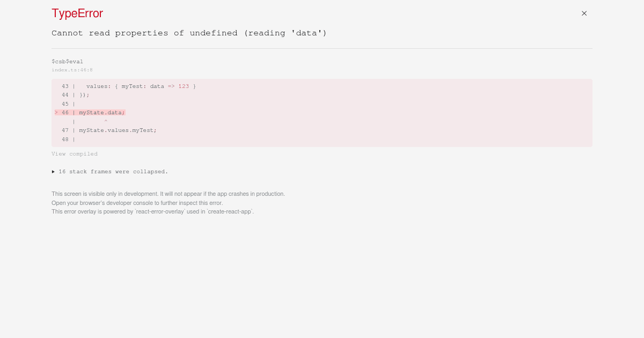
Task: Click code line 44 with closing });
Action: [75, 95]
